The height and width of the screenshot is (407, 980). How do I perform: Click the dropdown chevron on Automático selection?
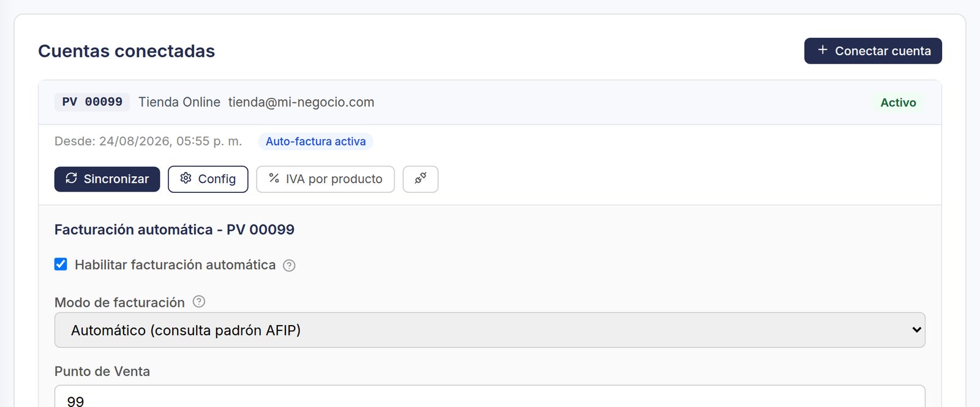point(916,330)
